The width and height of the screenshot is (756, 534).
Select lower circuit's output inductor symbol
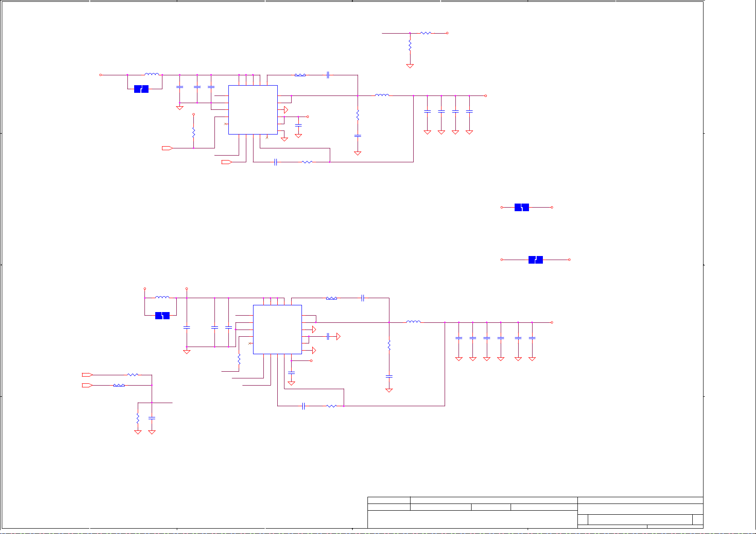413,321
